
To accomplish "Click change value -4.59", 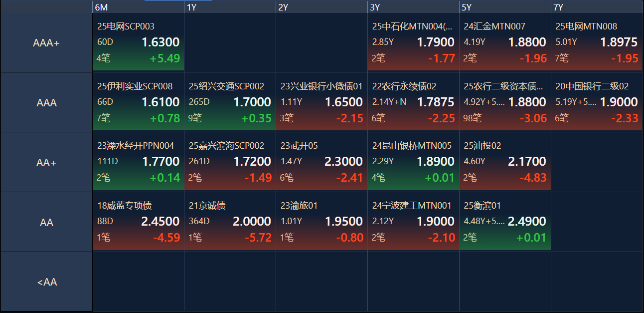I will (x=166, y=238).
